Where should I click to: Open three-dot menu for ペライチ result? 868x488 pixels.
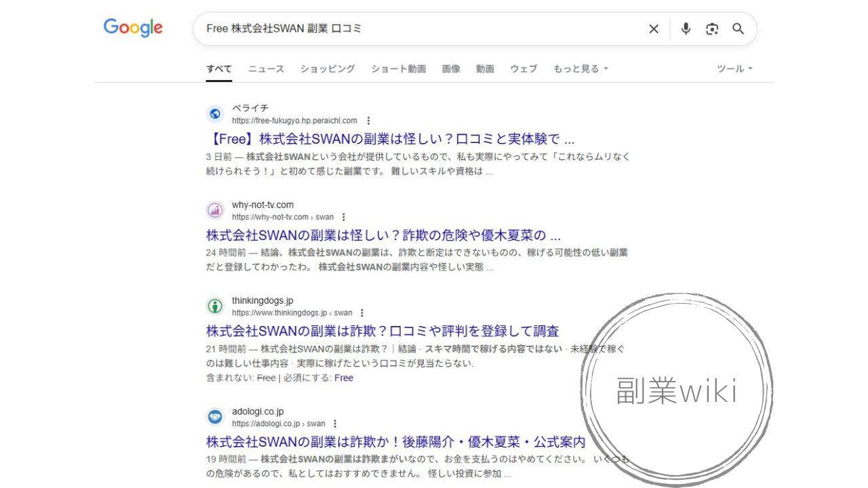(x=368, y=121)
